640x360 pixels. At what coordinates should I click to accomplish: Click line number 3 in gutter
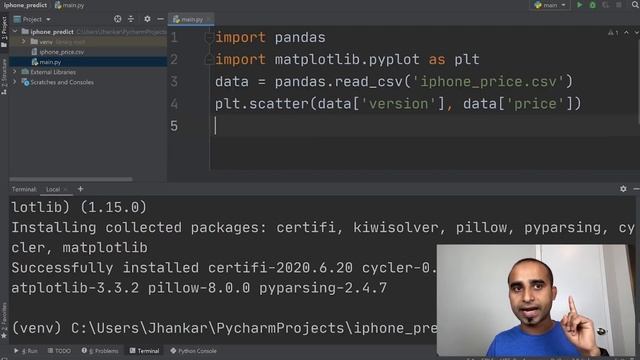(174, 82)
